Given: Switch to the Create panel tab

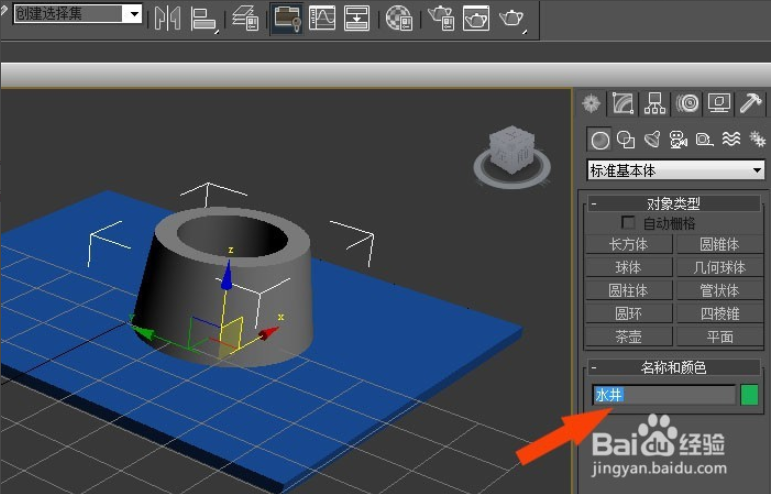Looking at the screenshot, I should coord(591,104).
